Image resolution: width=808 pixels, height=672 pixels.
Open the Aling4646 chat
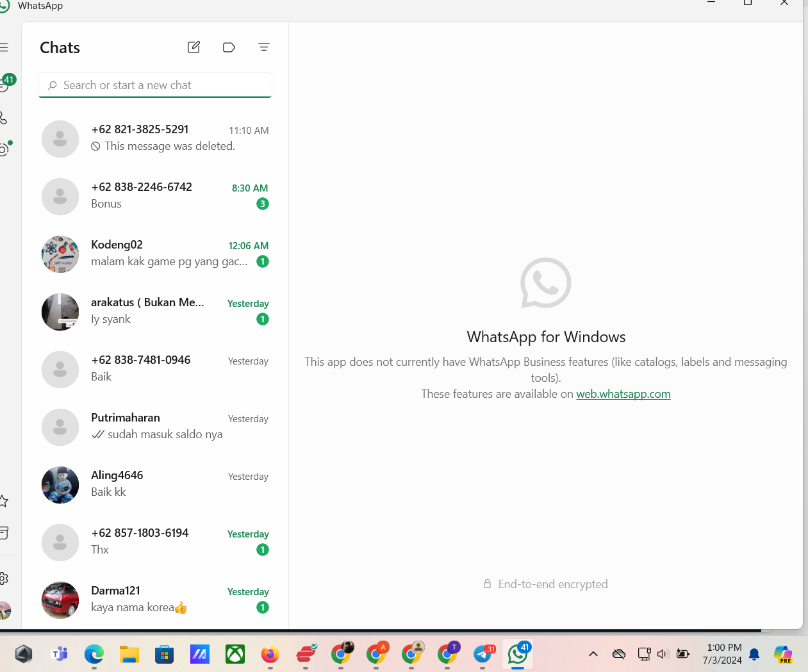click(x=155, y=484)
